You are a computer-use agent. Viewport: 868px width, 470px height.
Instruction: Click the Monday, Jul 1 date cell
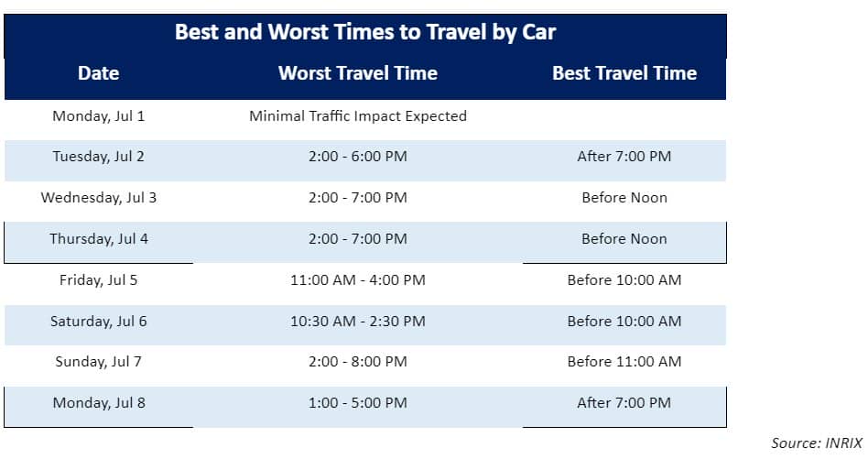point(99,116)
